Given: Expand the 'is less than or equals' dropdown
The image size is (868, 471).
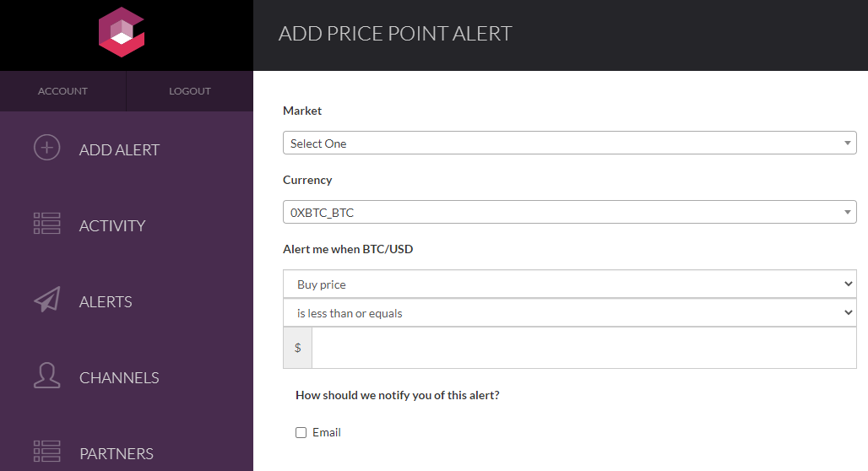Looking at the screenshot, I should (x=569, y=313).
